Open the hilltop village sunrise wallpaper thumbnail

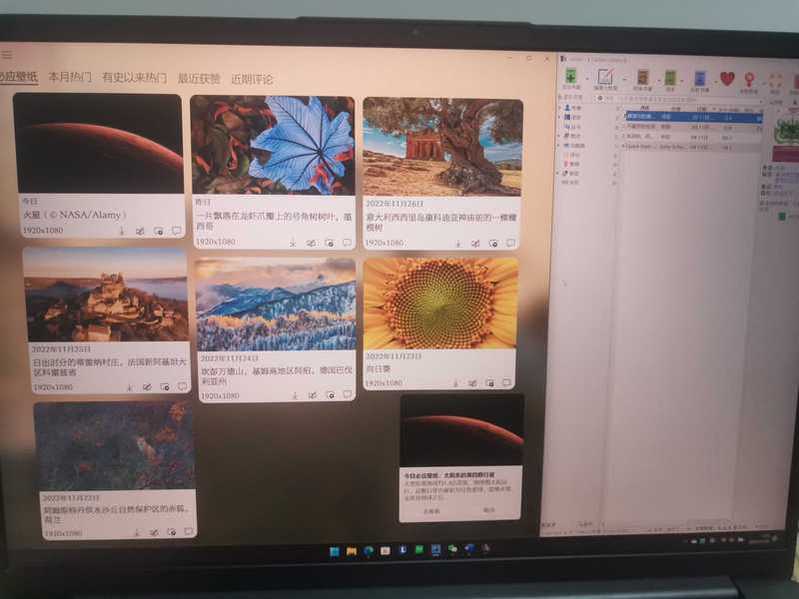(106, 295)
